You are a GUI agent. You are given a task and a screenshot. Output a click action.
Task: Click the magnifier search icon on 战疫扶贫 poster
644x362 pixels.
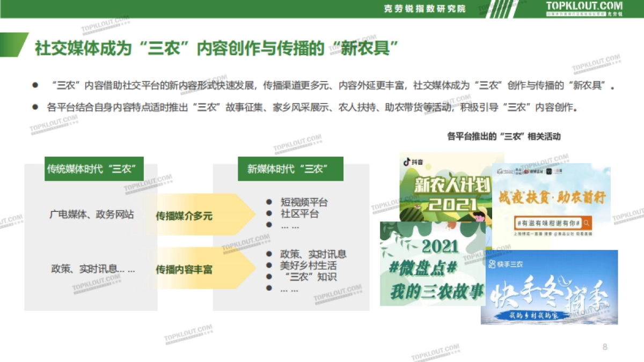click(x=587, y=224)
